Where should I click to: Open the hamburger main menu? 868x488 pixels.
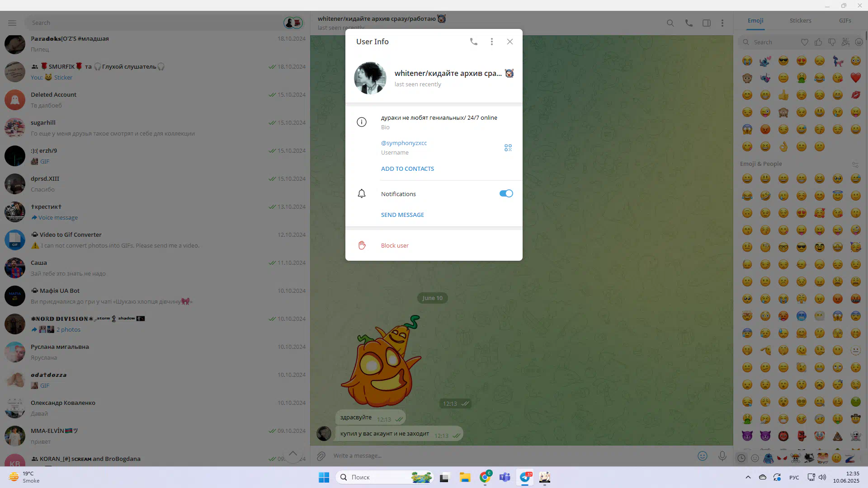tap(12, 23)
